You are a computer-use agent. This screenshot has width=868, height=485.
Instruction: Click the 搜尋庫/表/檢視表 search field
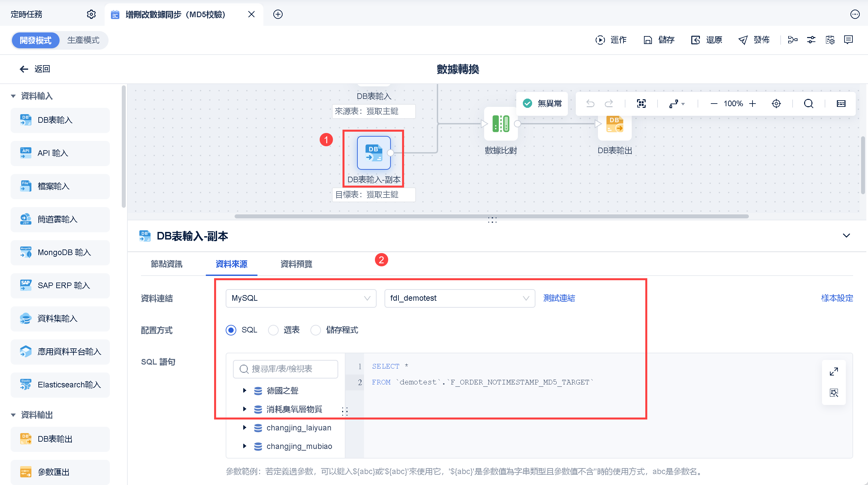click(x=285, y=369)
